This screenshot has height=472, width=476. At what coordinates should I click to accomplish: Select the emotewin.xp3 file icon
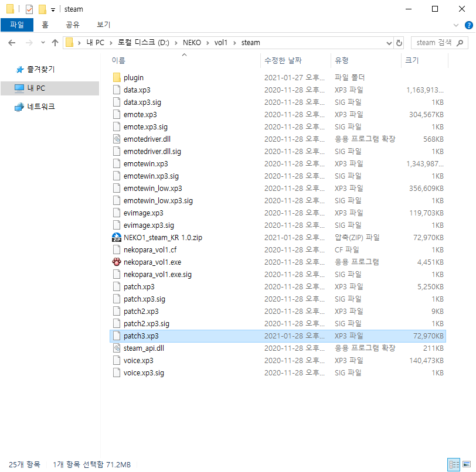pos(117,163)
